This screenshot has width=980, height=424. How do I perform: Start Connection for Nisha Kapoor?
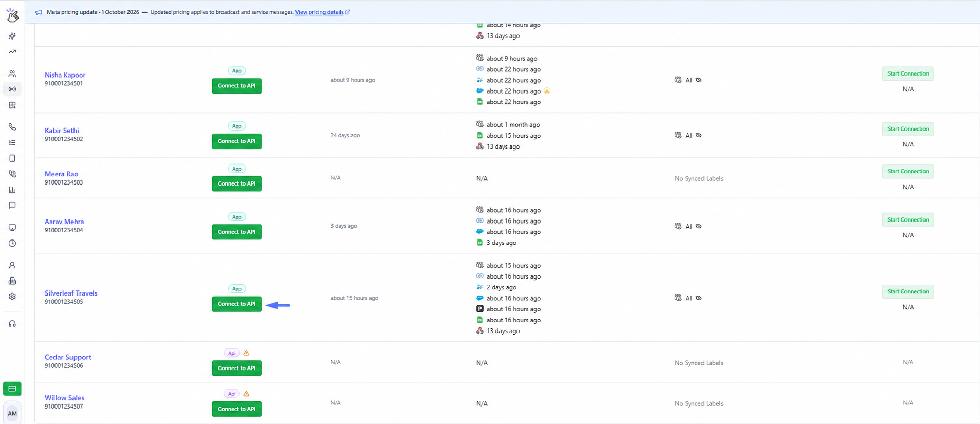pos(908,73)
